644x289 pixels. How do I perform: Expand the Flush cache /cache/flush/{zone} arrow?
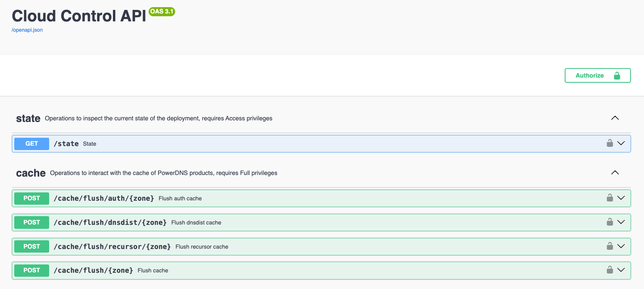pos(621,270)
